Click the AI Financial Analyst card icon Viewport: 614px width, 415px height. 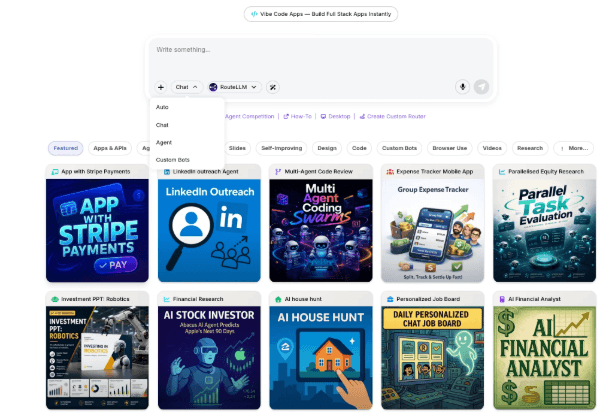pos(502,299)
